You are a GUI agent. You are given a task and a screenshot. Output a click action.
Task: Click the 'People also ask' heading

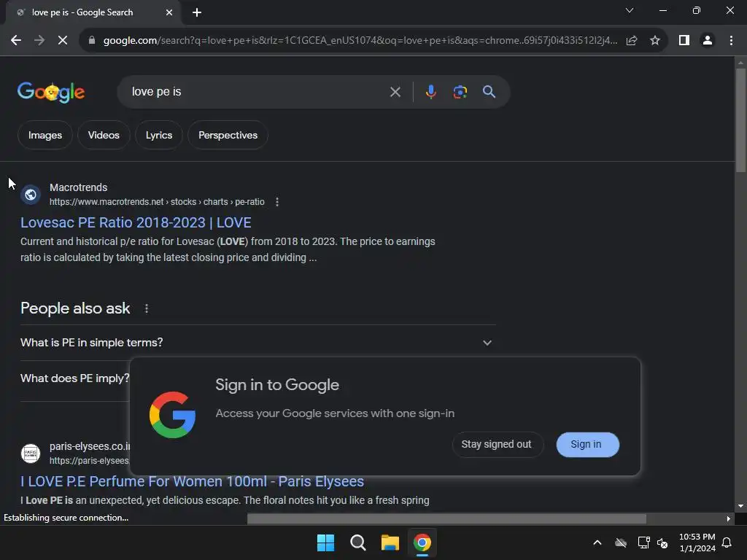[75, 308]
